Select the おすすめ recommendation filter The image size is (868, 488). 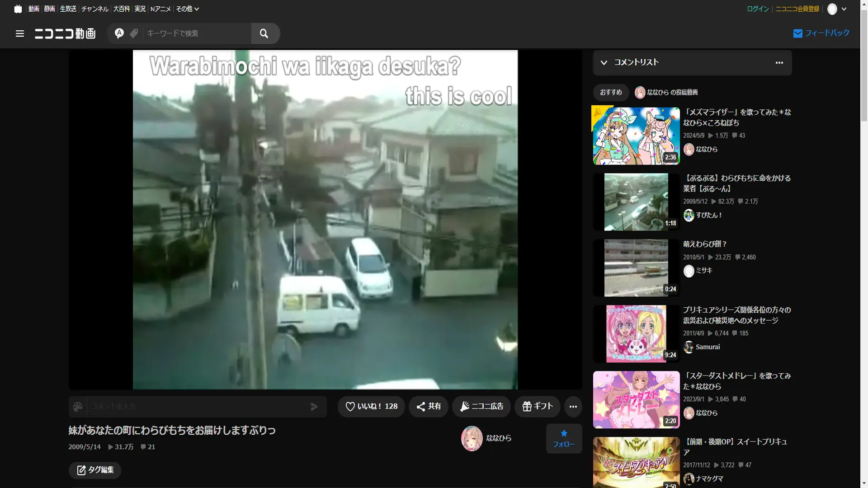pyautogui.click(x=611, y=92)
